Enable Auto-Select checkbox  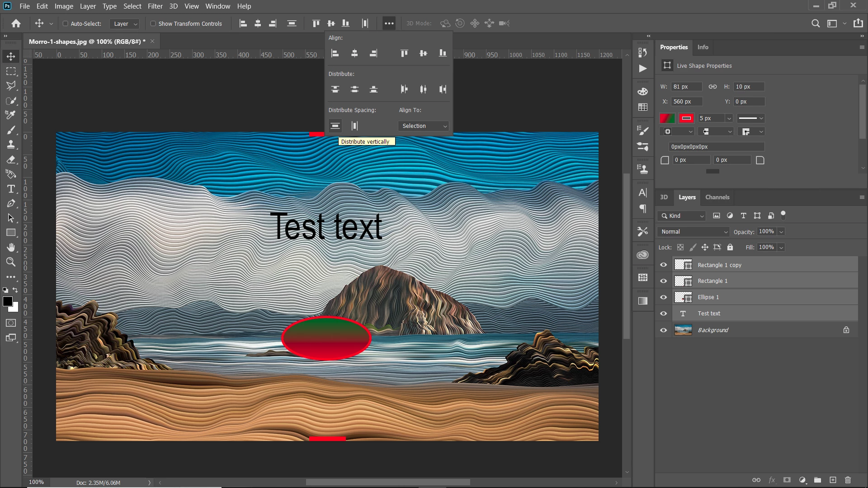[x=65, y=23]
